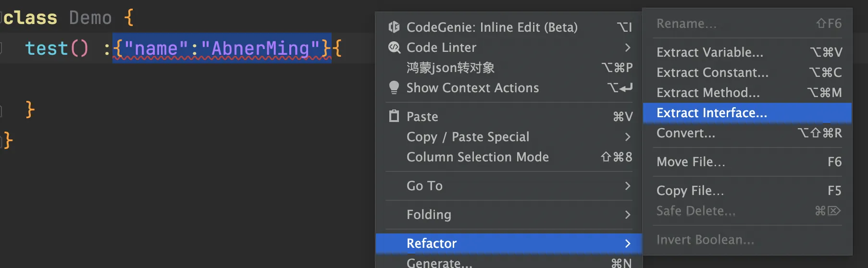This screenshot has height=268, width=868.
Task: Choose Extract Method option
Action: (x=708, y=93)
